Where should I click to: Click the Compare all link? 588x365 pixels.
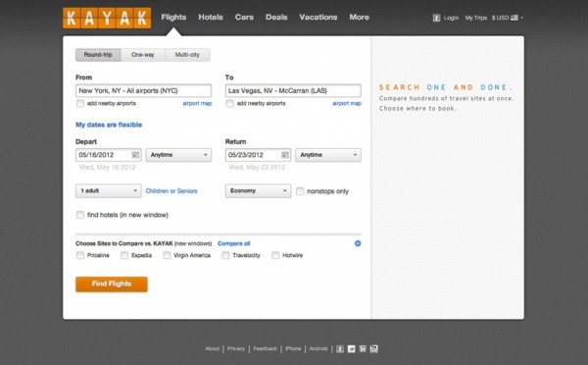(x=234, y=243)
